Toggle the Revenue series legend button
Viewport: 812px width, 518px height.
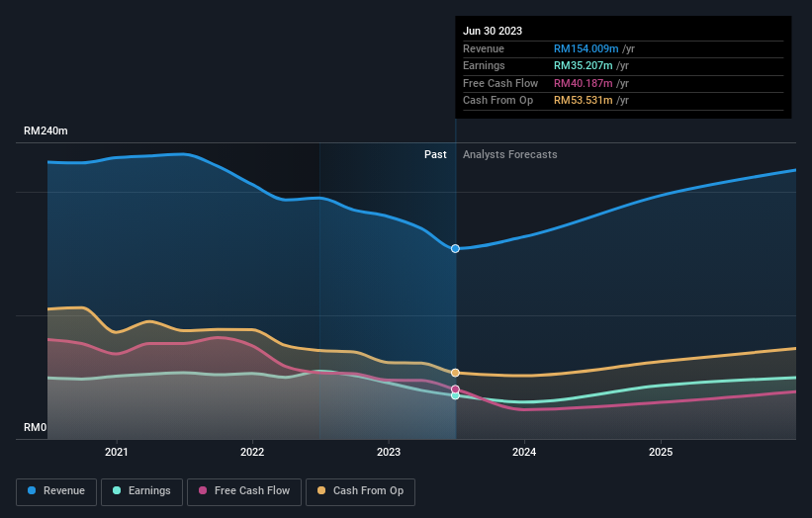(56, 491)
